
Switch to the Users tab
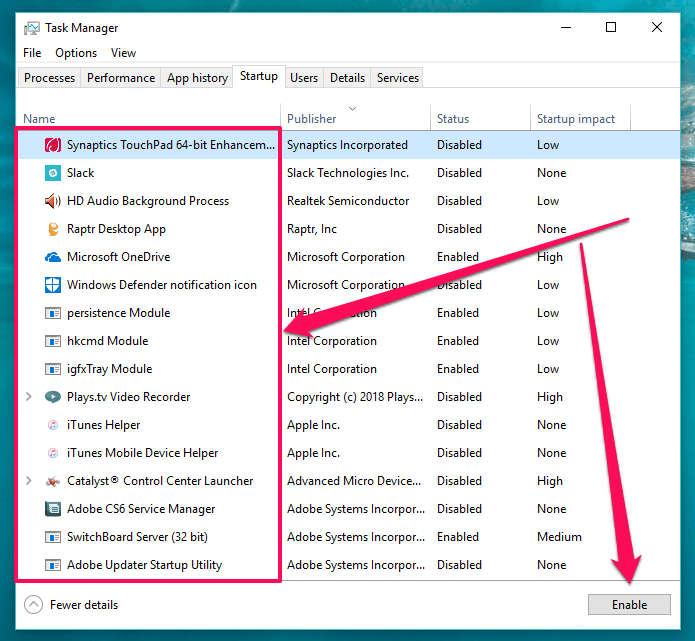click(x=304, y=78)
